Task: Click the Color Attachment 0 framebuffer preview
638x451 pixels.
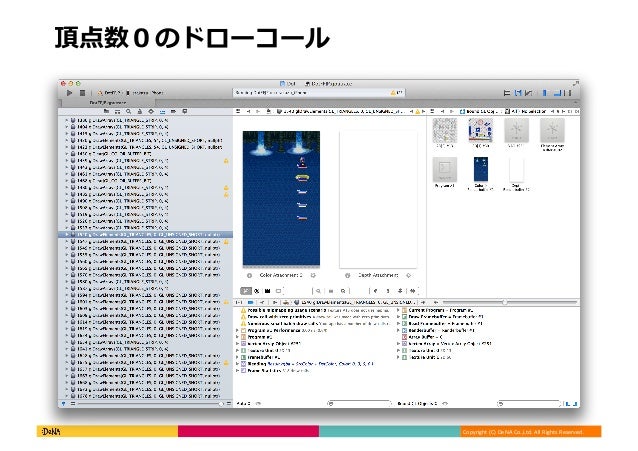Action: (x=281, y=198)
